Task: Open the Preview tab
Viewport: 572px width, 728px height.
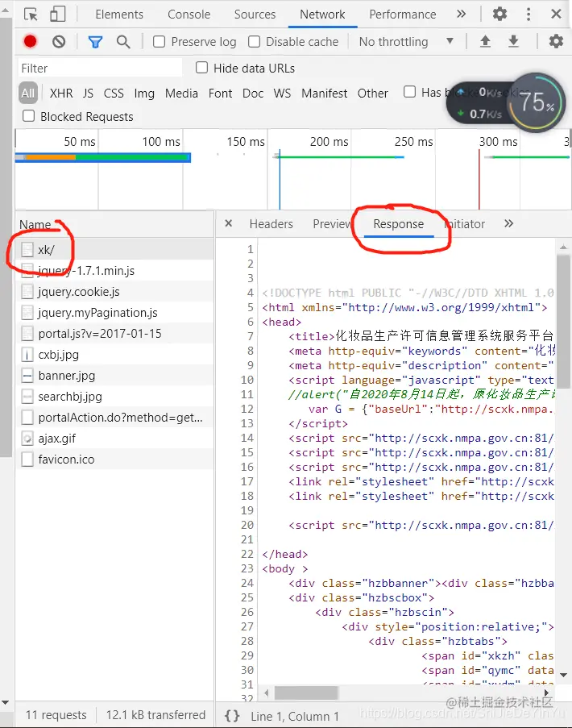Action: (x=332, y=224)
